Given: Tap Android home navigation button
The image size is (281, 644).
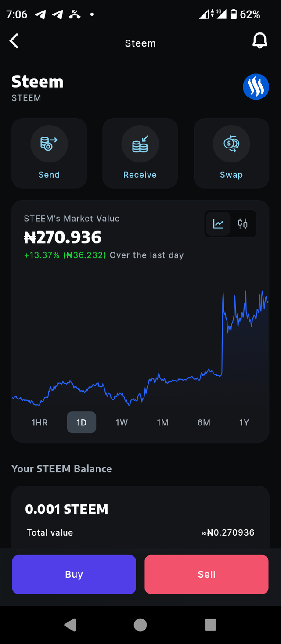Looking at the screenshot, I should [x=140, y=625].
